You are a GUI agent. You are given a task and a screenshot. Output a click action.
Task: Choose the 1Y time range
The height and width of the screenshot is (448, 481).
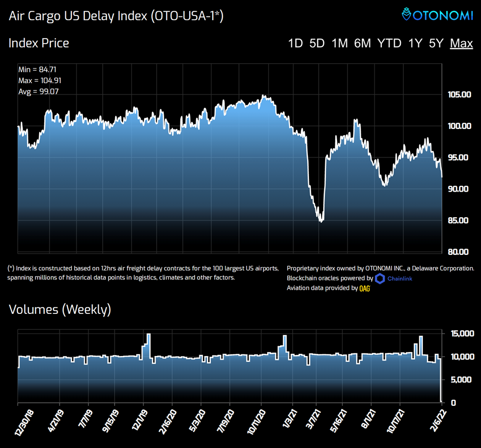tap(415, 43)
